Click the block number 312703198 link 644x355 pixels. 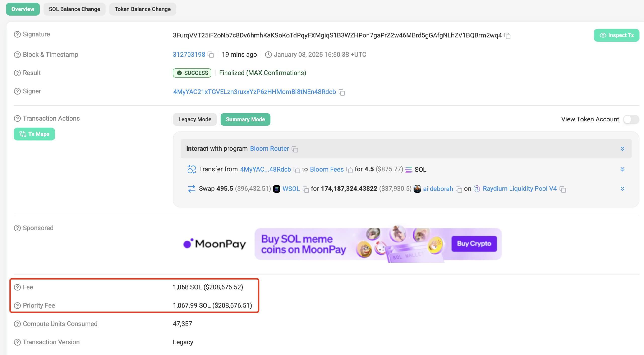pos(189,55)
